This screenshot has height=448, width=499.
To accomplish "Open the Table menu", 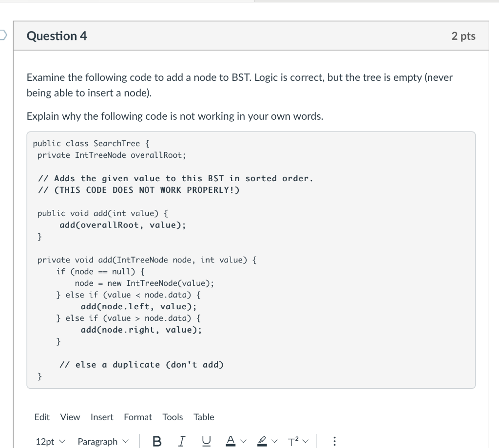I will 204,417.
